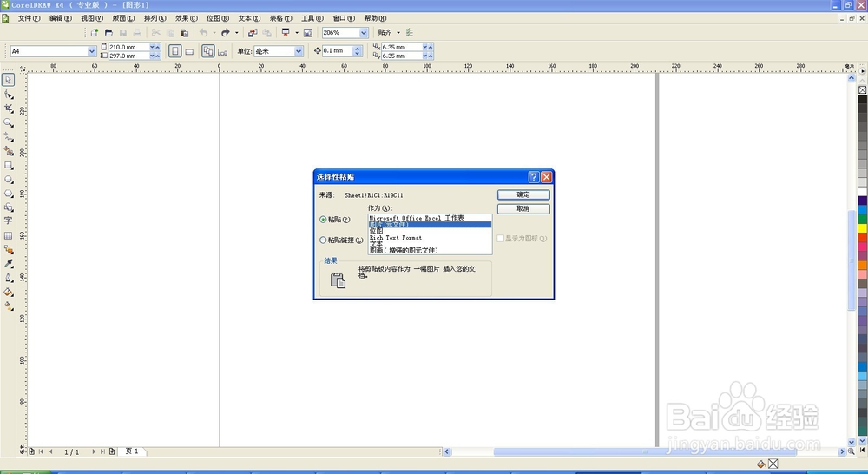868x474 pixels.
Task: Open the 视图 menu
Action: tap(92, 18)
